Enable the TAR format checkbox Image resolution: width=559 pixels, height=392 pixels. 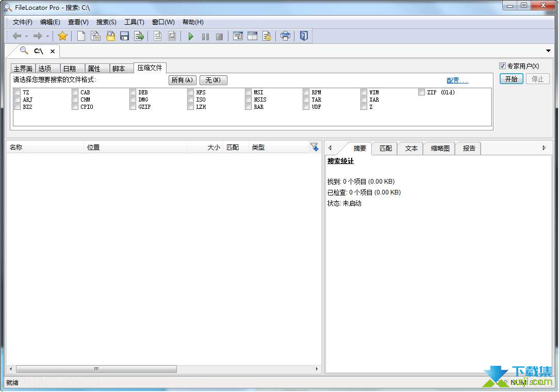(306, 100)
